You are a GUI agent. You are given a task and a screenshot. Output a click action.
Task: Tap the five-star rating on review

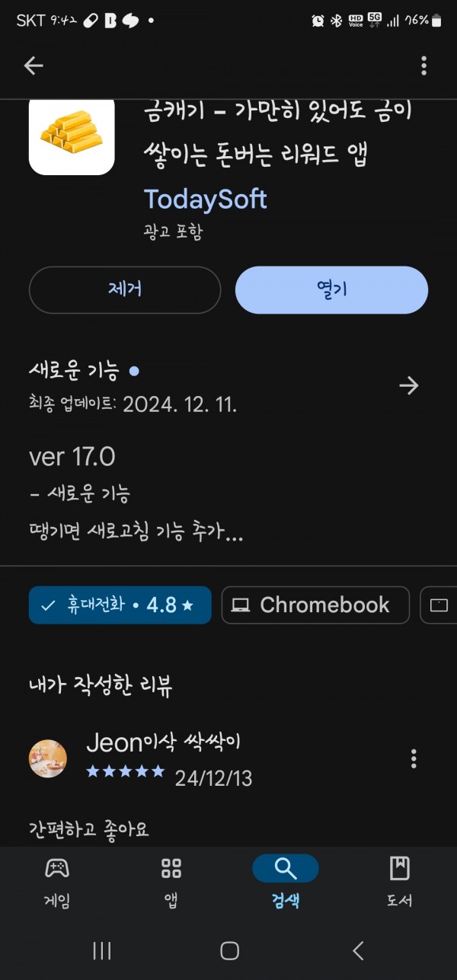tap(126, 771)
